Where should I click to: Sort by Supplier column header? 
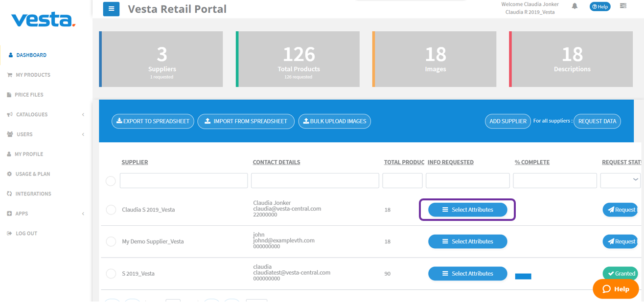click(135, 162)
